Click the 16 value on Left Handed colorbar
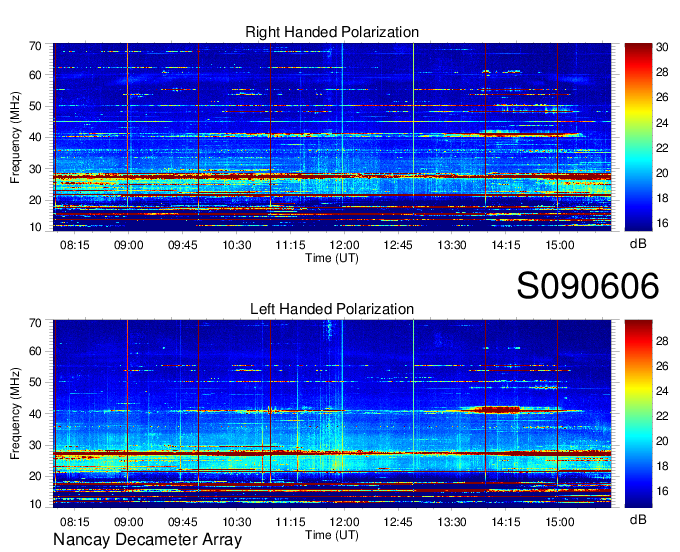 coord(662,491)
